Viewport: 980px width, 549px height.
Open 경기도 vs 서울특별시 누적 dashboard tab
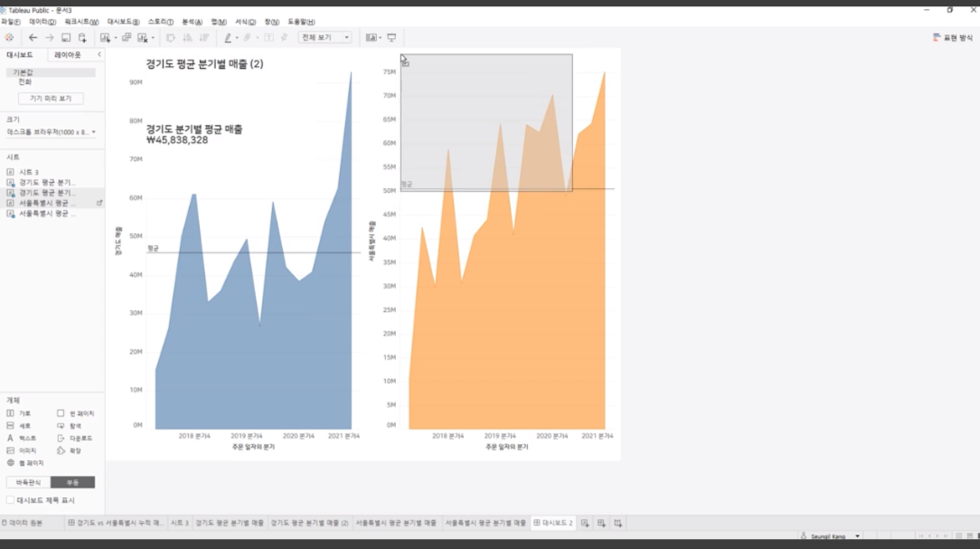115,524
